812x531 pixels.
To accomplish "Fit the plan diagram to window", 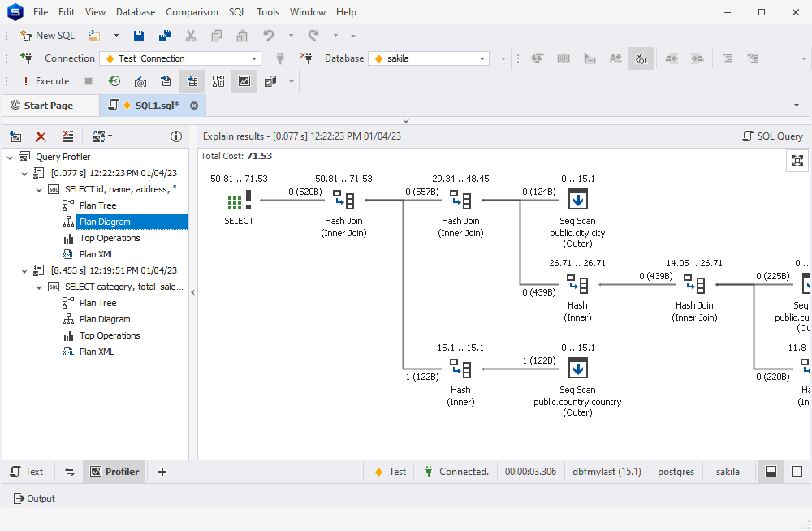I will [x=799, y=161].
